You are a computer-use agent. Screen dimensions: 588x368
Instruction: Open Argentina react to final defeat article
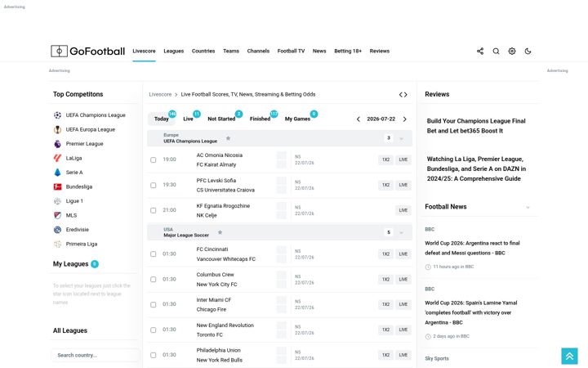click(472, 248)
